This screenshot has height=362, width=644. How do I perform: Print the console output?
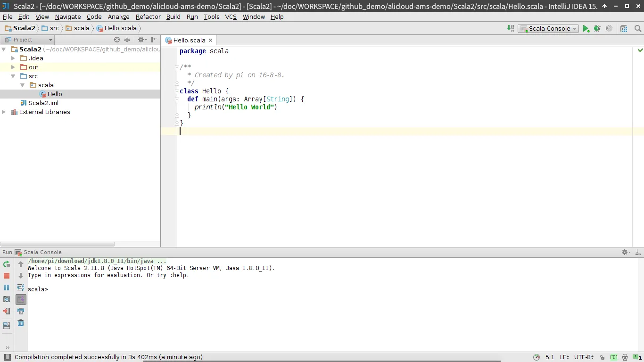(x=21, y=311)
